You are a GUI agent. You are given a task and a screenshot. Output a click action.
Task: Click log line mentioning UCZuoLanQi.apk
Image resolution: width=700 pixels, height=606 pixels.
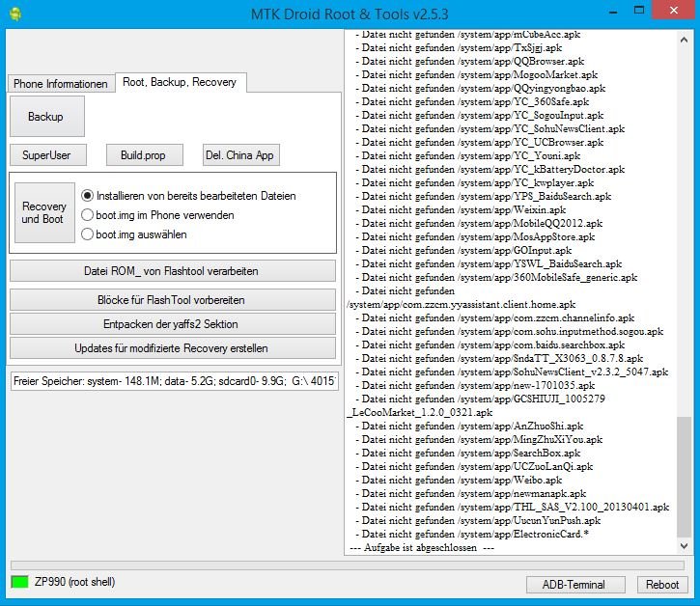(474, 466)
